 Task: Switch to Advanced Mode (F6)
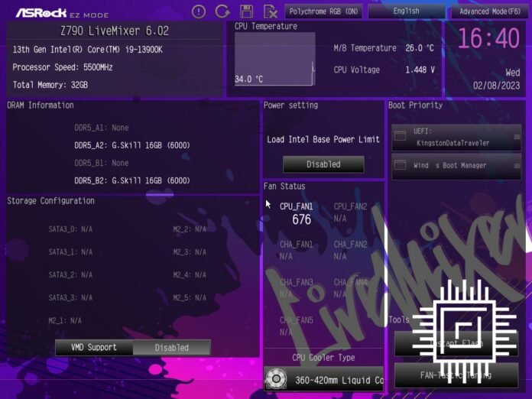[490, 11]
